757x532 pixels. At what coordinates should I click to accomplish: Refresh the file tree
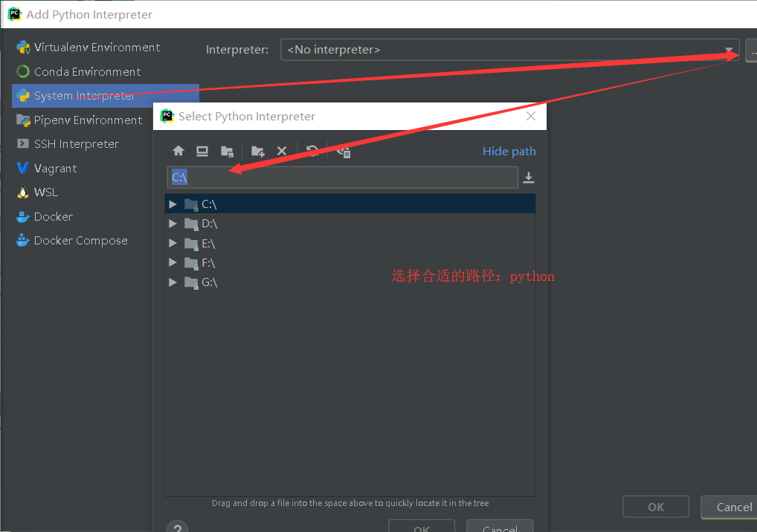pyautogui.click(x=312, y=151)
